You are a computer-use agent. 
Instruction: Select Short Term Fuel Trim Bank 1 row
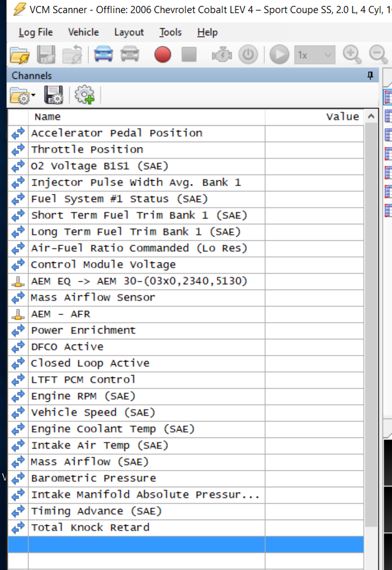tap(186, 215)
